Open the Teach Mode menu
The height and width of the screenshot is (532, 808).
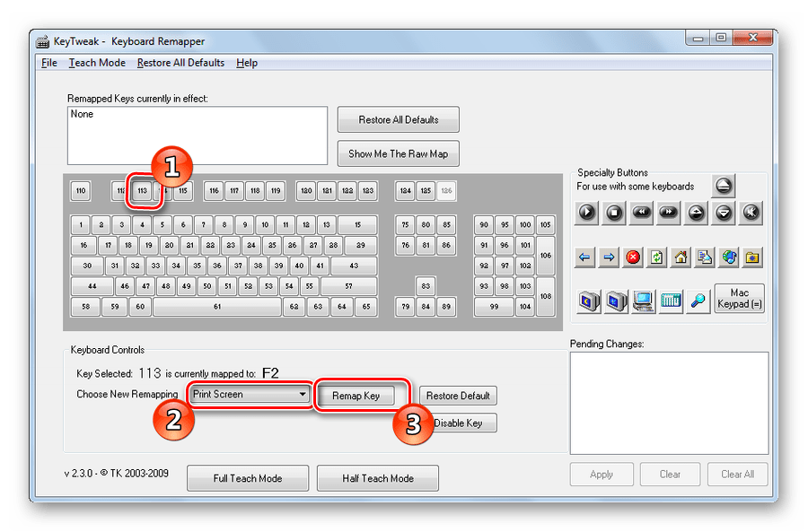[x=97, y=63]
